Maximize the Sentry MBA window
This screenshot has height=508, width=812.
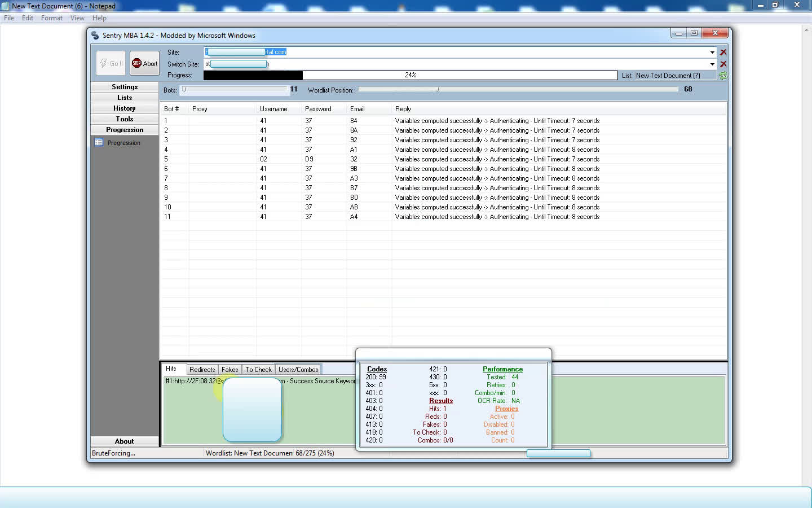pos(694,33)
